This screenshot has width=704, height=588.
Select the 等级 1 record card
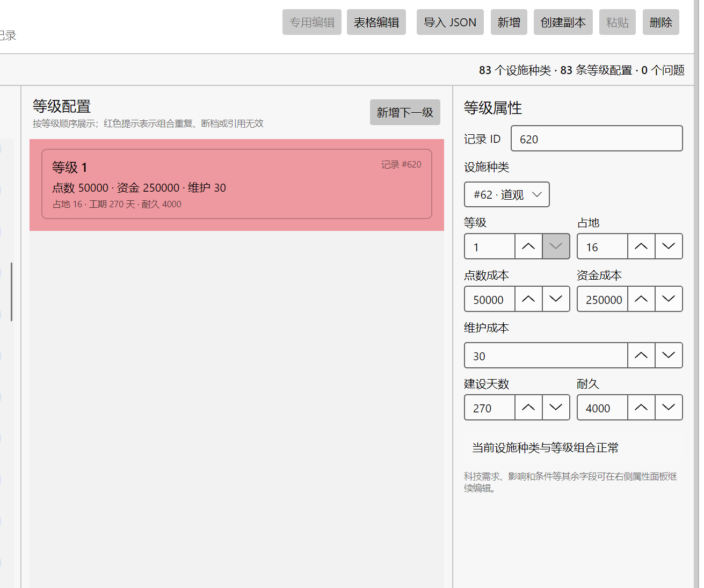point(237,184)
